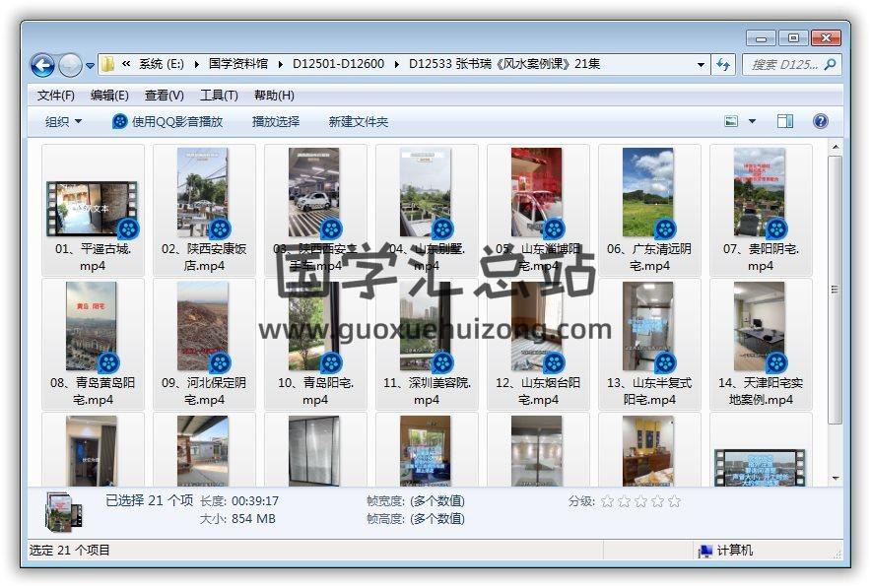This screenshot has width=871, height=588.
Task: Open the recent pages dropdown arrow
Action: 90,66
